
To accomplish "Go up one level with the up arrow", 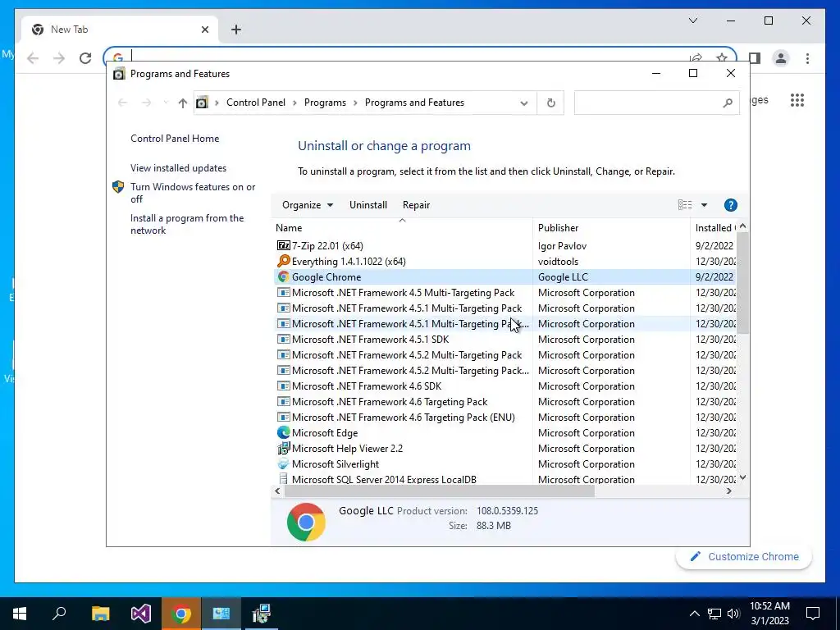I will [x=183, y=103].
